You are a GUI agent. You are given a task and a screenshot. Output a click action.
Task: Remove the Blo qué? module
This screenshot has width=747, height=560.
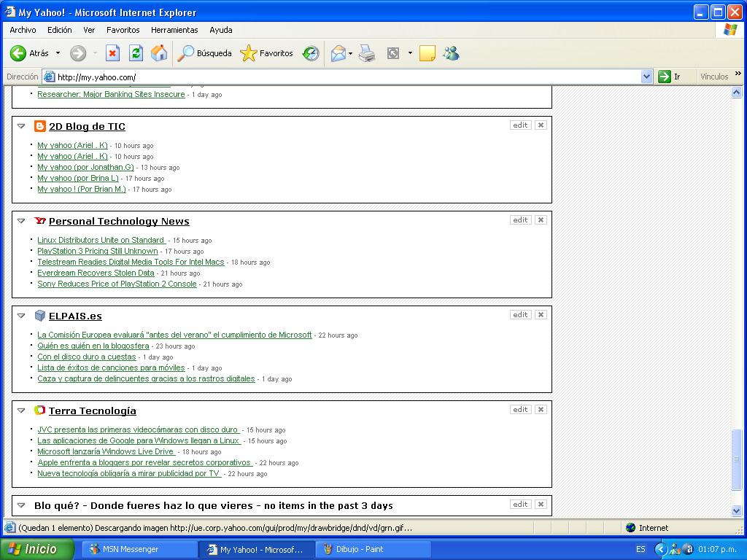click(x=541, y=505)
